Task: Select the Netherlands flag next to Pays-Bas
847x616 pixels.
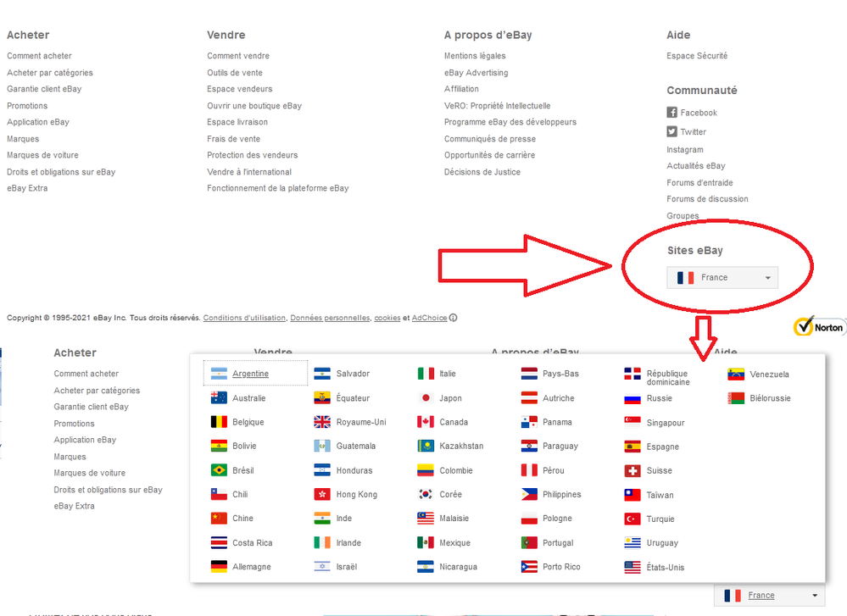Action: tap(529, 374)
